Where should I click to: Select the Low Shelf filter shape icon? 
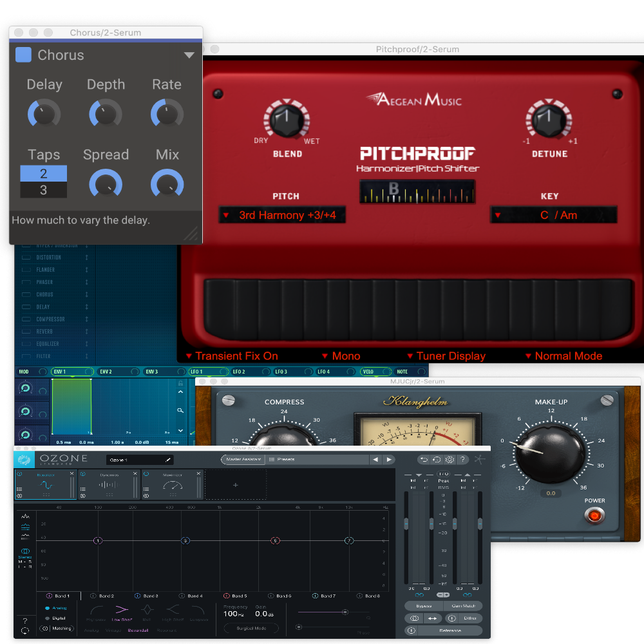tap(121, 610)
